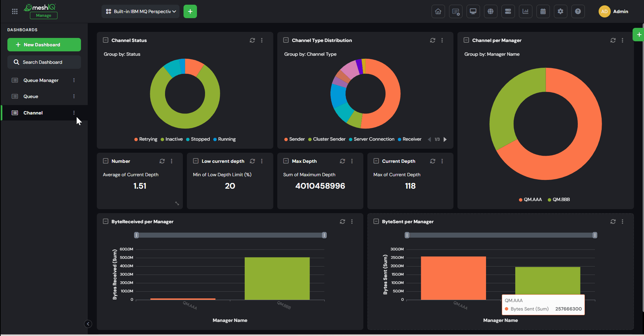Open the home icon in top toolbar

click(x=438, y=11)
